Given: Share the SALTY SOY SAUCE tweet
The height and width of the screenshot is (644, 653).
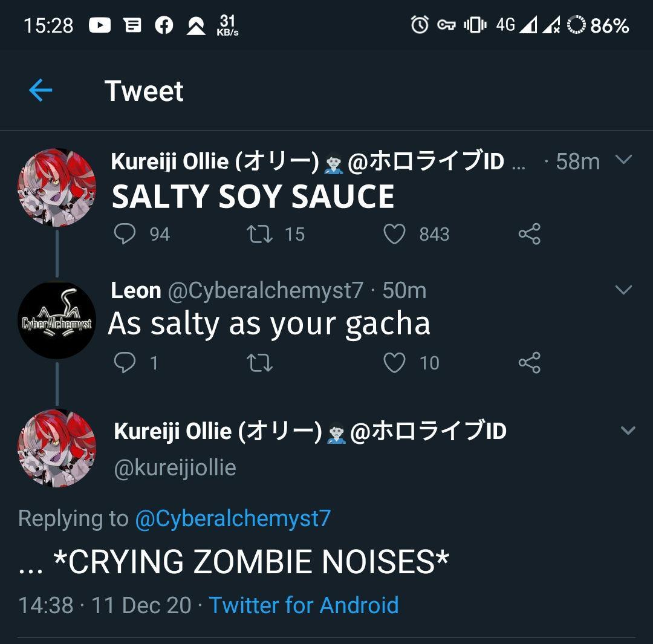Looking at the screenshot, I should click(x=529, y=234).
